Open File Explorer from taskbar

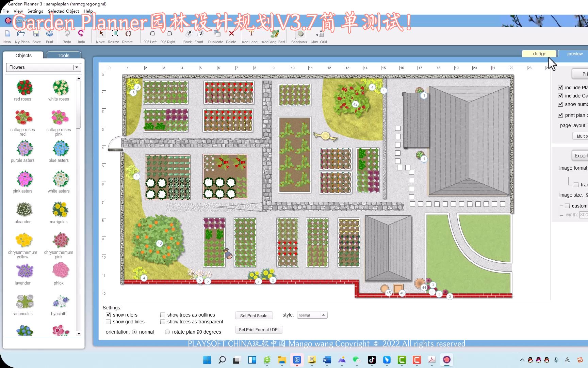(x=282, y=360)
